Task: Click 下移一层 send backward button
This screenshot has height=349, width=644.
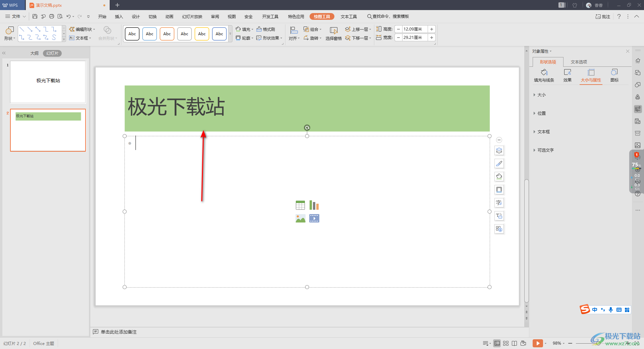Action: click(358, 38)
